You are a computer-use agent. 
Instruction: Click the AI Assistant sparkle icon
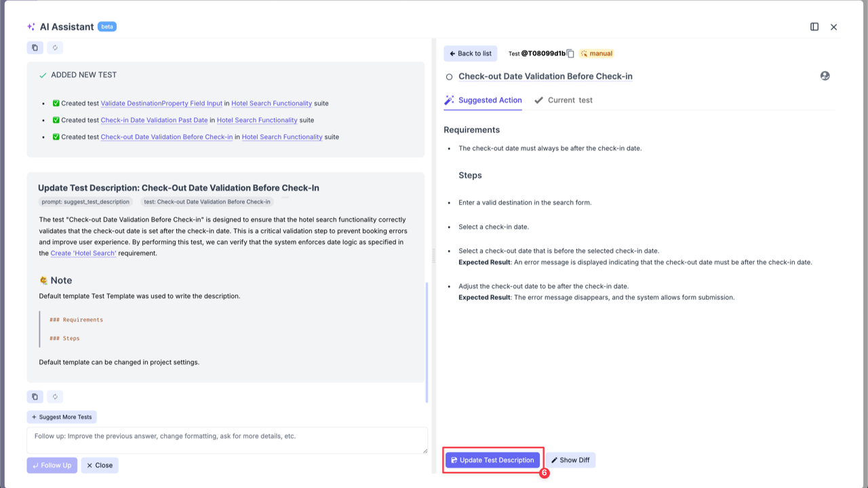tap(30, 26)
